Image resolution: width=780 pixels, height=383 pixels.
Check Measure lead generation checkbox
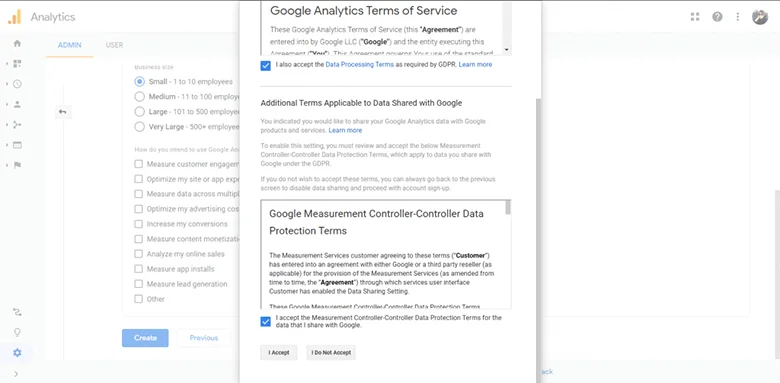pos(139,284)
